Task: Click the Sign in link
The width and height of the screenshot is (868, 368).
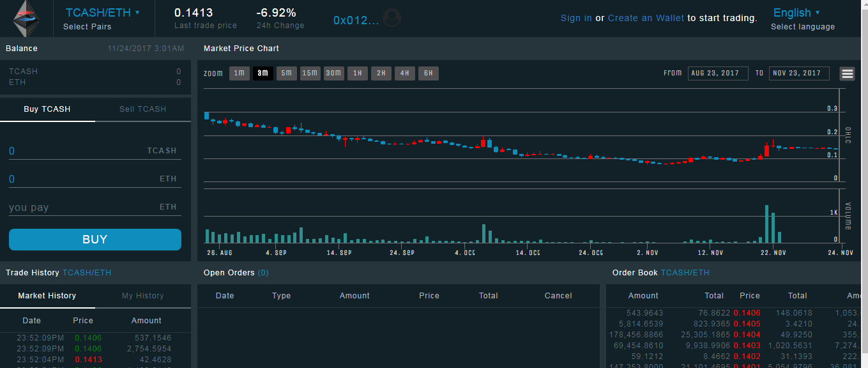Action: 576,18
